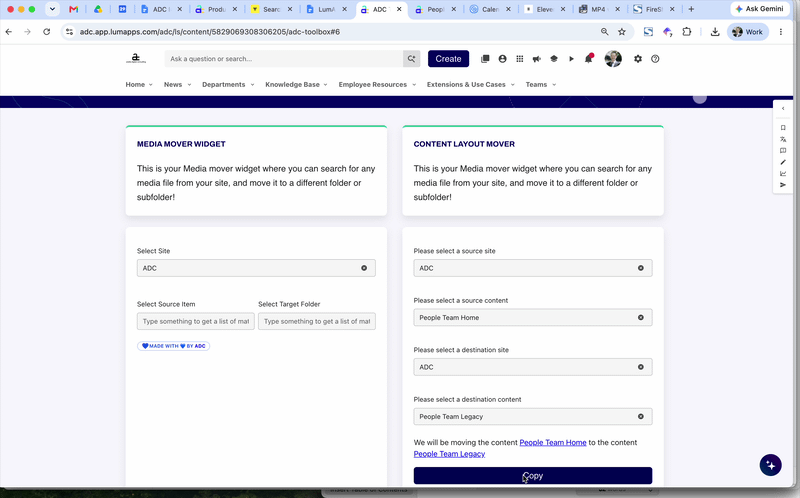Open site settings gear icon
Image resolution: width=800 pixels, height=498 pixels.
[638, 59]
